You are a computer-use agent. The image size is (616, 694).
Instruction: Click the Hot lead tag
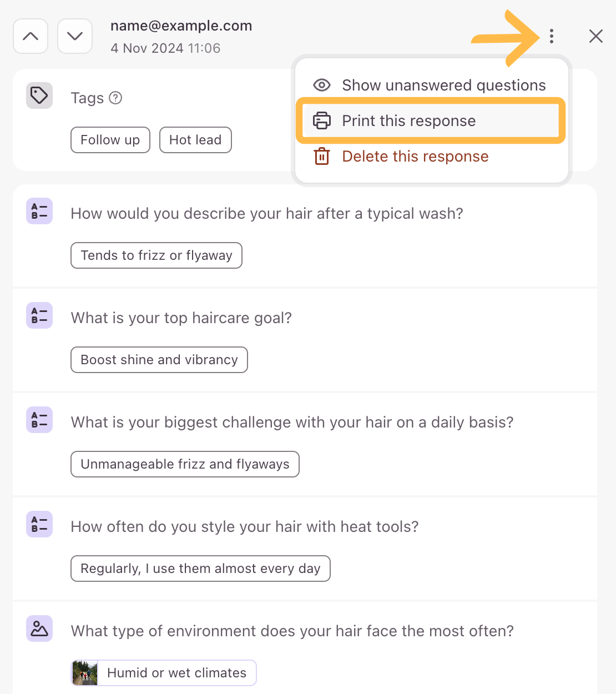pyautogui.click(x=195, y=140)
